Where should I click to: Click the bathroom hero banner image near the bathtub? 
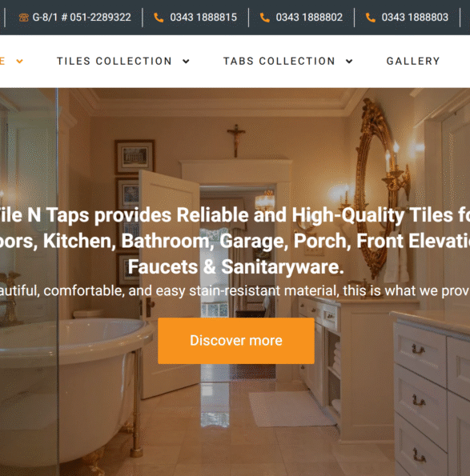(76, 379)
